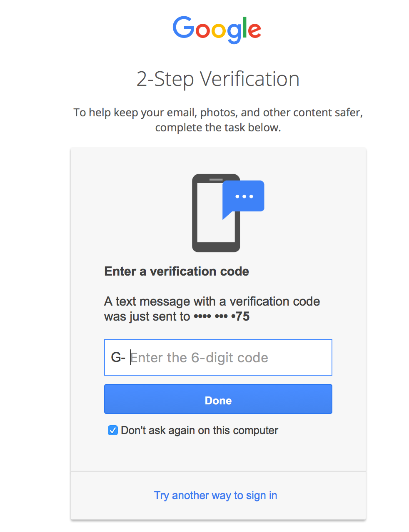Click the Google logo
The height and width of the screenshot is (532, 409).
(x=217, y=29)
